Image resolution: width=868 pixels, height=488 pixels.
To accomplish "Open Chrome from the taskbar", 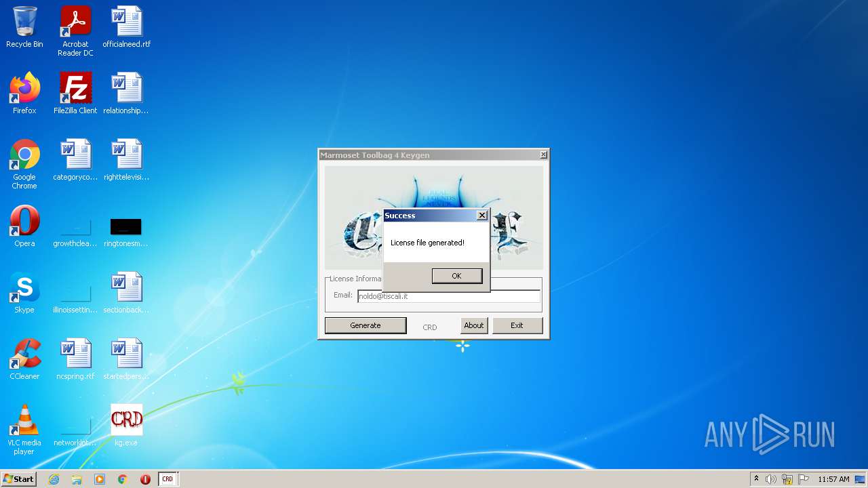I will pyautogui.click(x=123, y=479).
